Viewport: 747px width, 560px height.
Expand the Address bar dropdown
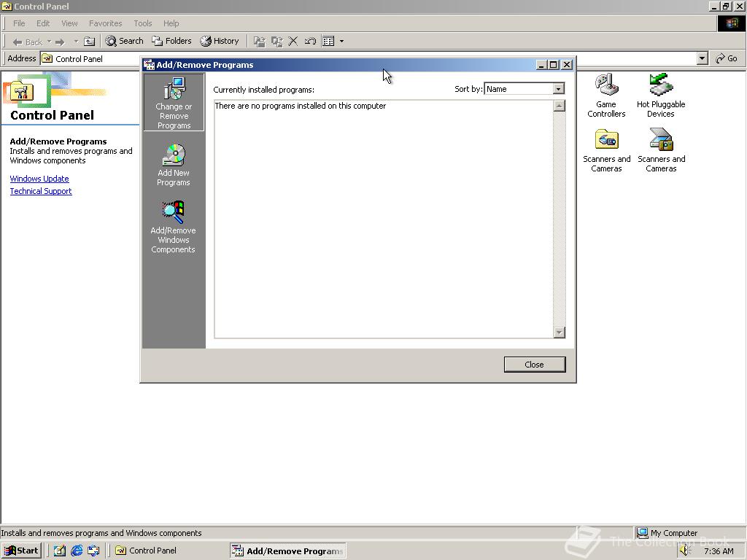[703, 58]
